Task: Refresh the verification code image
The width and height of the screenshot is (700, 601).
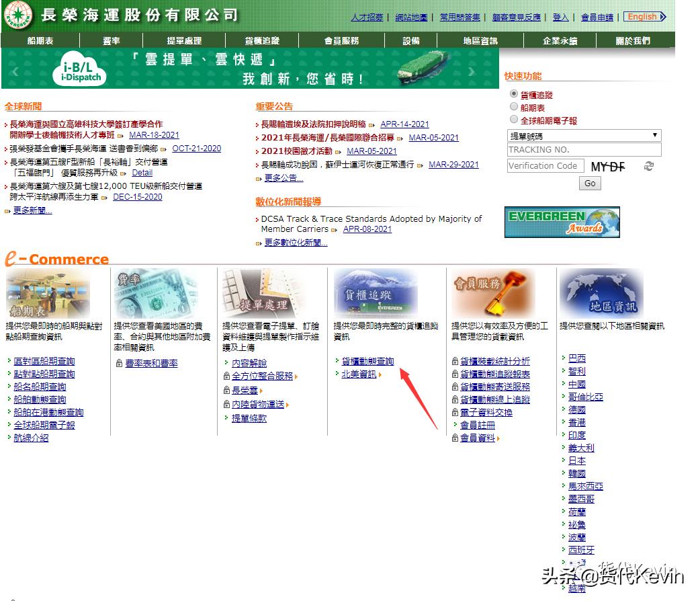Action: [x=648, y=167]
